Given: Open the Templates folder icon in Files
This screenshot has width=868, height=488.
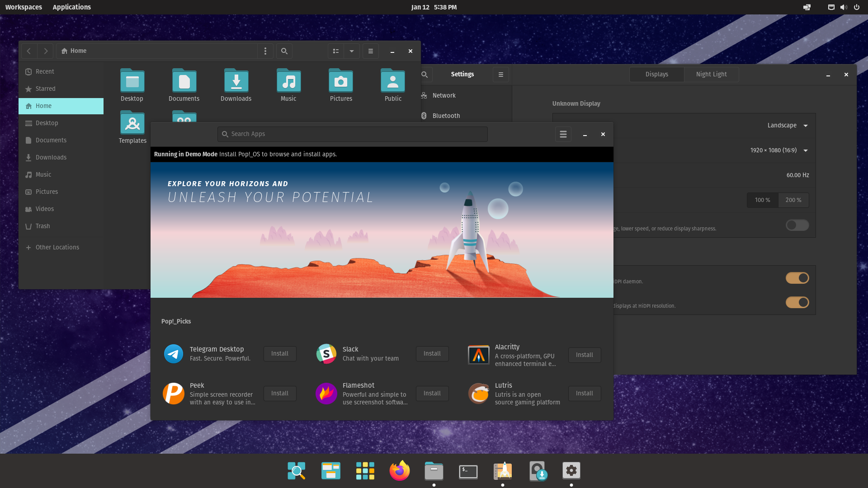Looking at the screenshot, I should tap(132, 123).
